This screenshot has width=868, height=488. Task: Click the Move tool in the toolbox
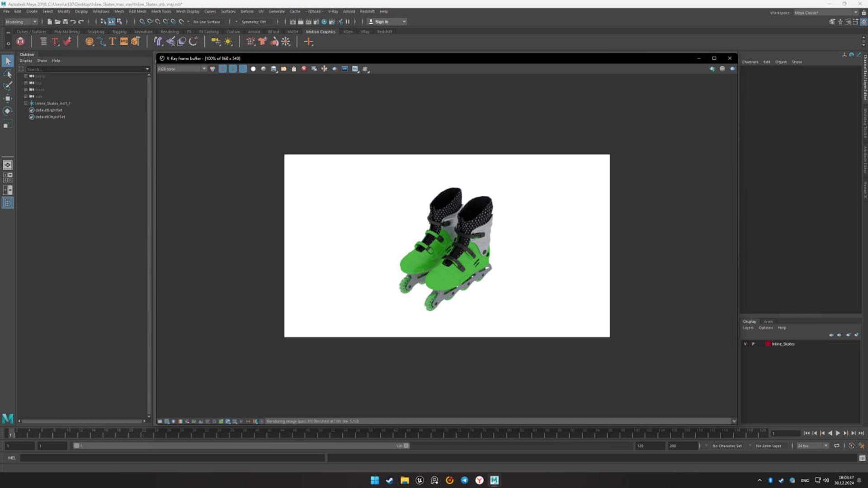coord(8,99)
